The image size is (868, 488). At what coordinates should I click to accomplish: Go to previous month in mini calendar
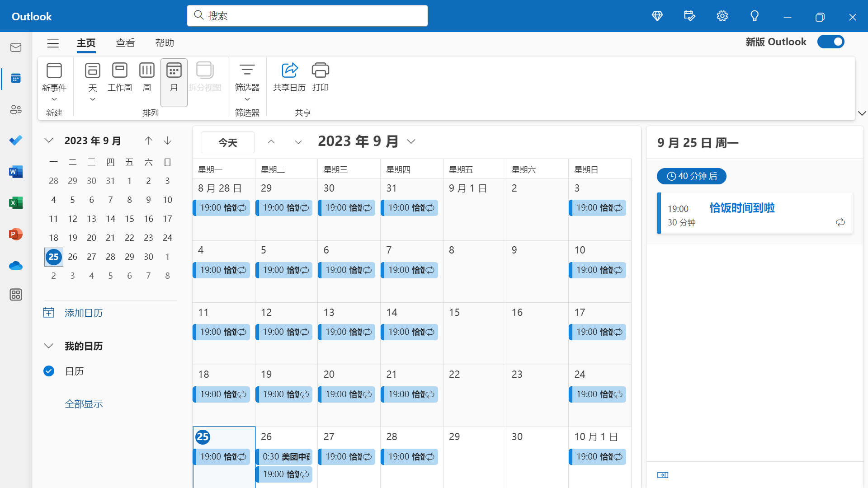[148, 141]
